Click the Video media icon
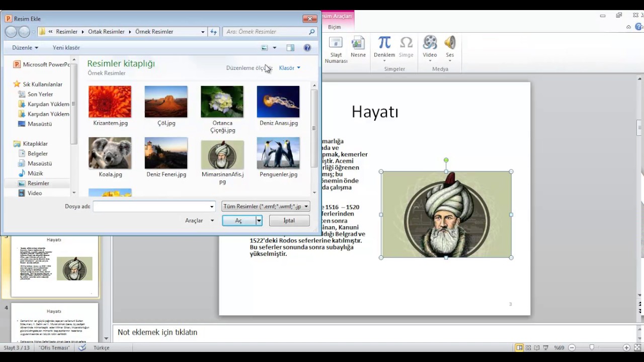Screen dimensions: 644x362 [x=430, y=48]
